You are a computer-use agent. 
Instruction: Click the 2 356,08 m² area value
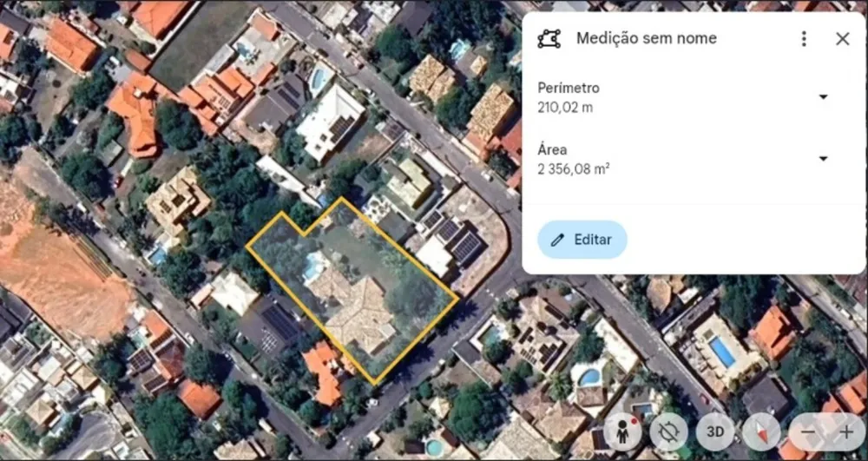(574, 168)
